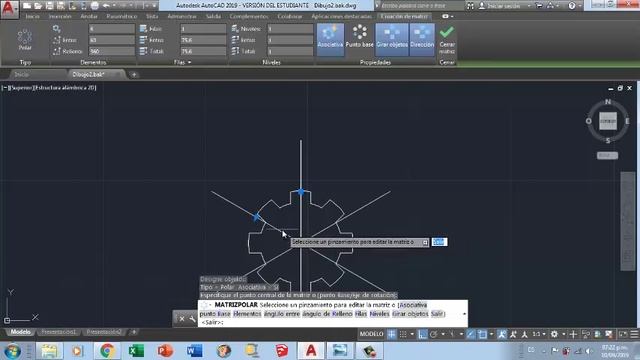Open workspace switching gear icon
Screen dimensions: 640x360
(554, 334)
